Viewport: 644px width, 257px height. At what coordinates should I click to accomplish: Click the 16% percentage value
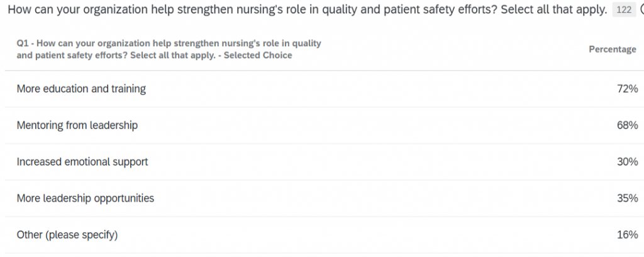(627, 235)
